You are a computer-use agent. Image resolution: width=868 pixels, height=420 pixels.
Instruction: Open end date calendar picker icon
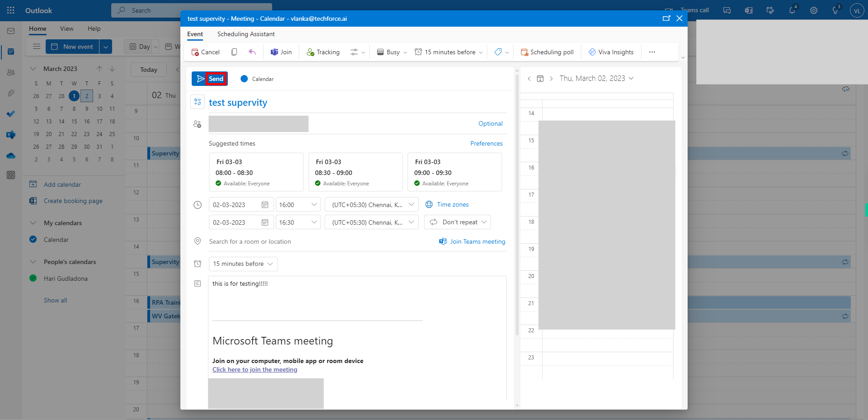pos(265,222)
